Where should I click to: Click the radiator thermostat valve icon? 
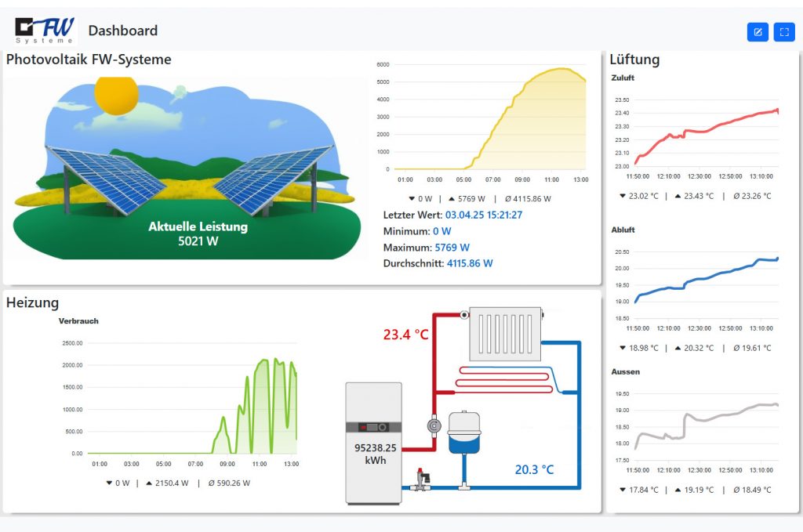464,315
